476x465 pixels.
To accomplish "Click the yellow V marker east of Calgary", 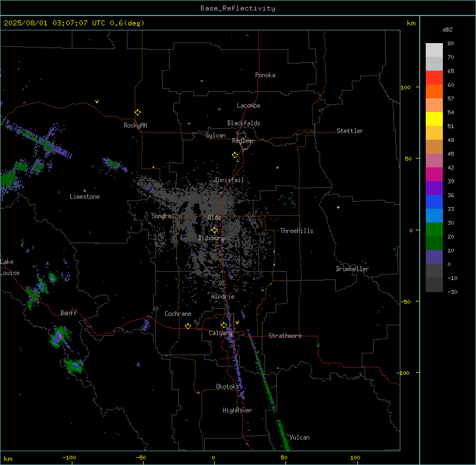I will pos(237,323).
